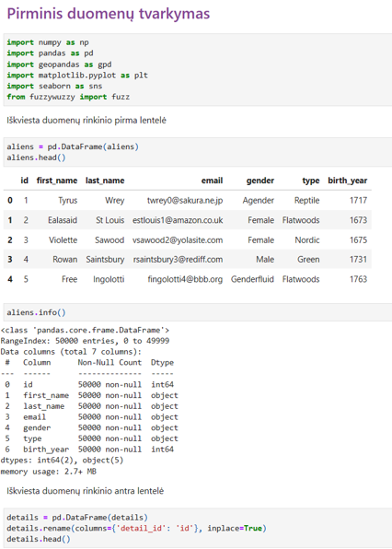Click the cell 'Sawood'

[x=110, y=240]
